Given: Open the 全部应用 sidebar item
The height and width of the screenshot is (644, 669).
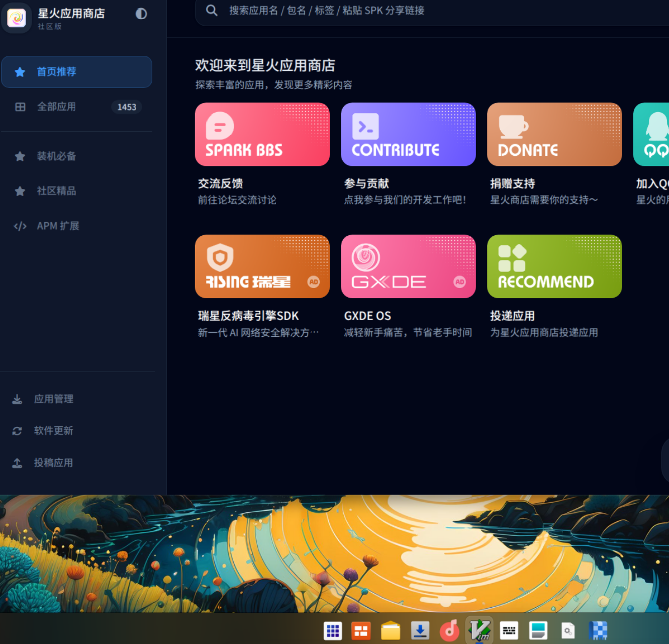Looking at the screenshot, I should pyautogui.click(x=76, y=107).
